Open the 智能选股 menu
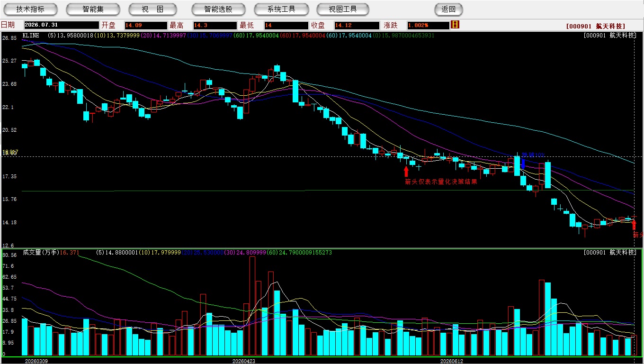Image resolution: width=644 pixels, height=364 pixels. (x=219, y=9)
